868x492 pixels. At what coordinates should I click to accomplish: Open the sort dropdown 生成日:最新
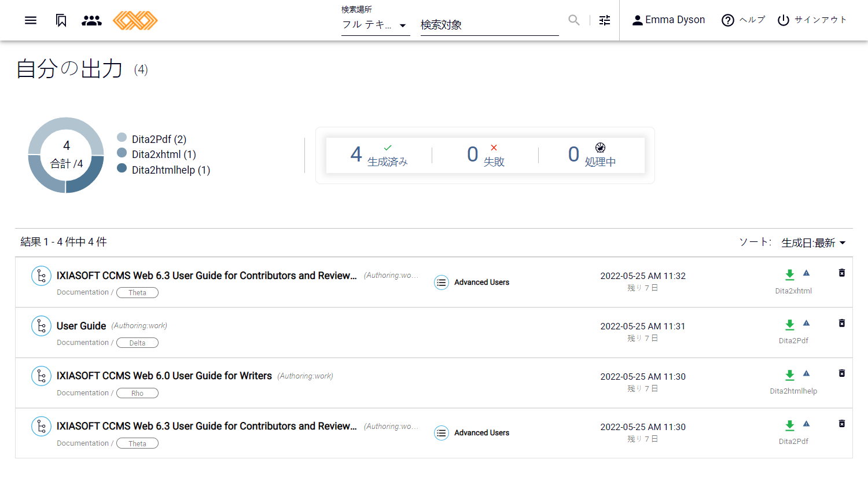pos(814,243)
